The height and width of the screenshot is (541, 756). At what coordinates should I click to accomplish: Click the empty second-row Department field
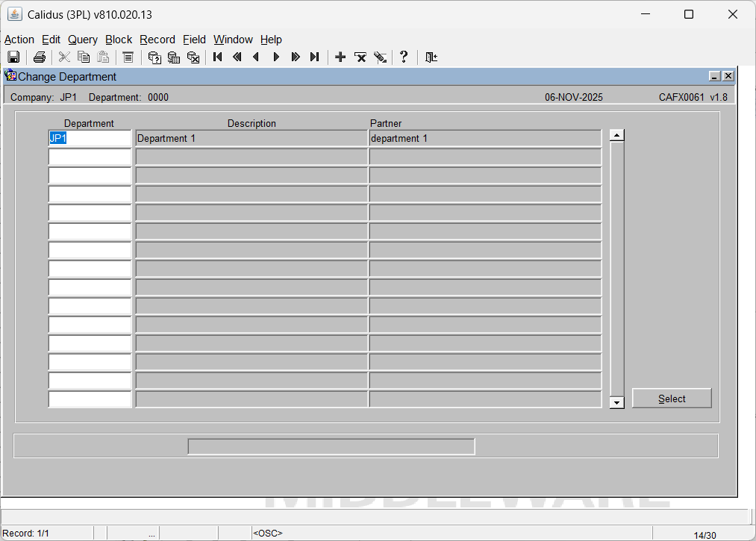point(90,157)
